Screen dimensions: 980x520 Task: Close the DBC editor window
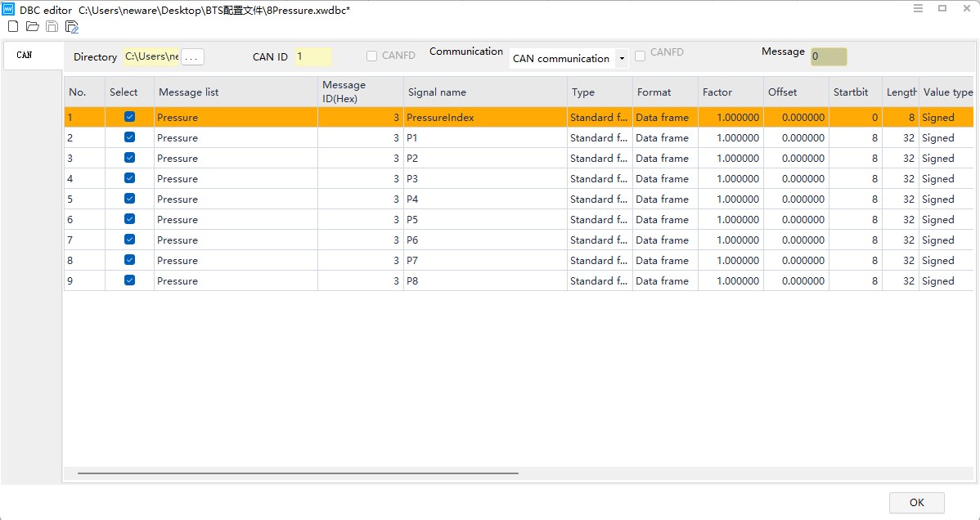966,8
